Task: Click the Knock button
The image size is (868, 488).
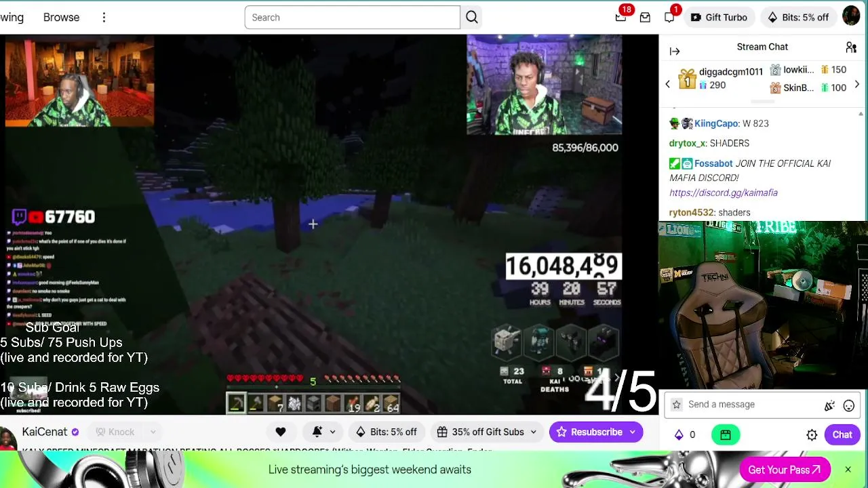Action: pyautogui.click(x=115, y=432)
